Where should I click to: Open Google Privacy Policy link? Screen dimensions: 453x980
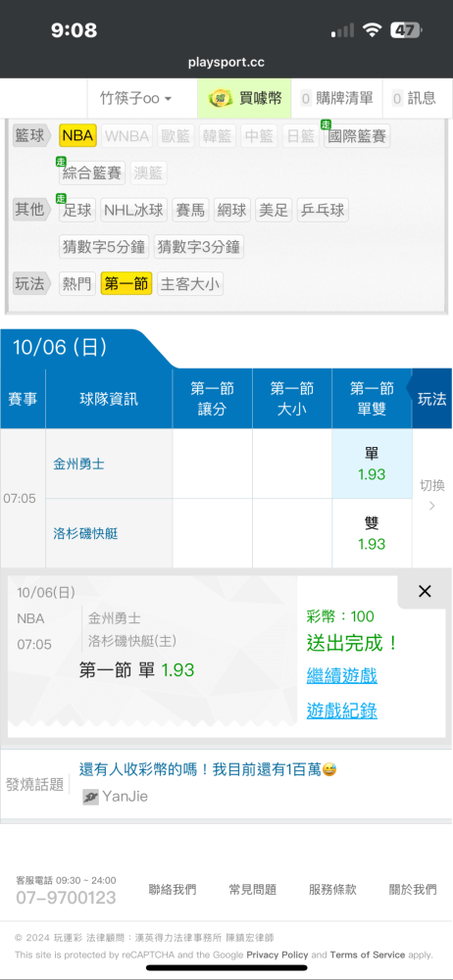[x=277, y=955]
